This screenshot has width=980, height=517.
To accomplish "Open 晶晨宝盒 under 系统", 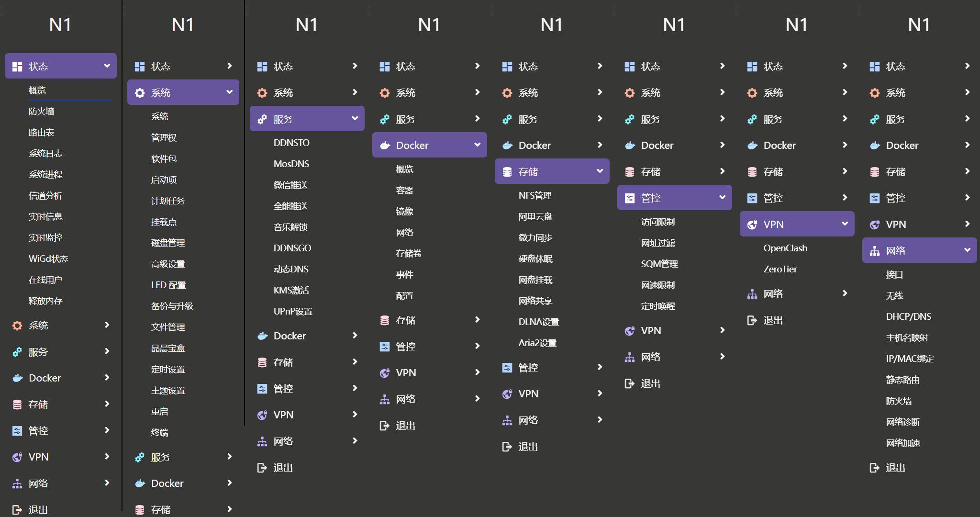I will point(168,348).
